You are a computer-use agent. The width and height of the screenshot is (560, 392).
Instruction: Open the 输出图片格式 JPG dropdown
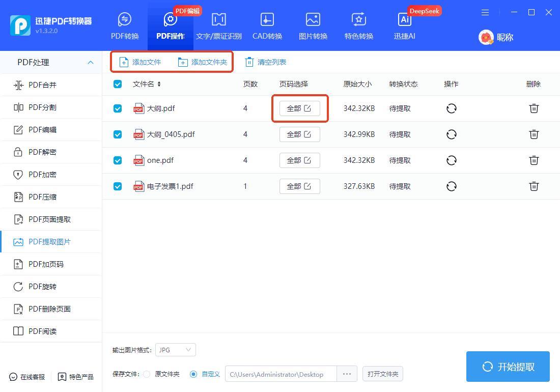click(x=176, y=350)
